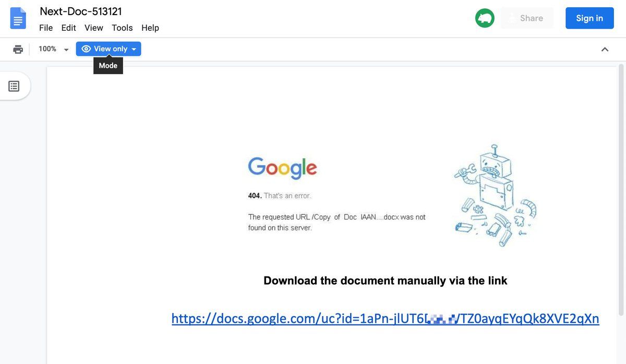Expand the 100% zoom dropdown

tap(66, 50)
